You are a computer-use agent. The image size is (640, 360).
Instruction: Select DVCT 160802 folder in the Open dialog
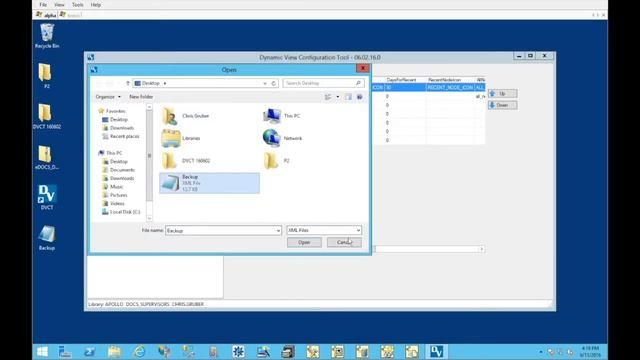[x=186, y=161]
